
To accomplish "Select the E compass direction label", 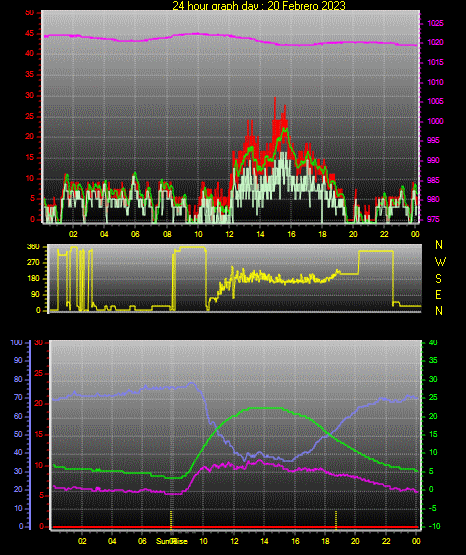I will [438, 294].
